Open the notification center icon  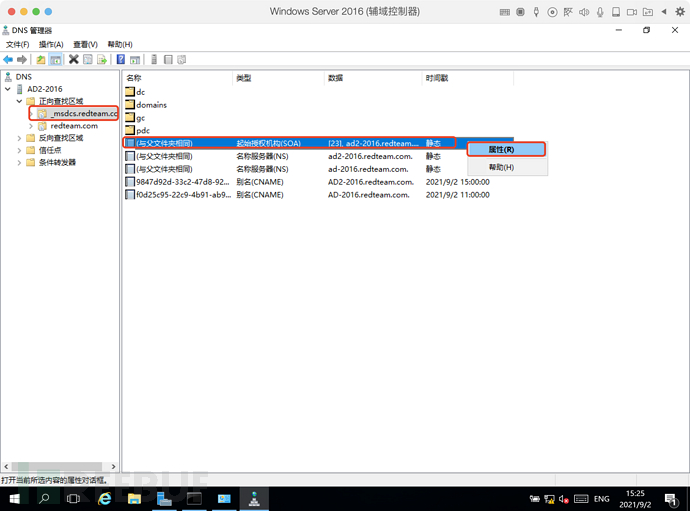[x=672, y=499]
